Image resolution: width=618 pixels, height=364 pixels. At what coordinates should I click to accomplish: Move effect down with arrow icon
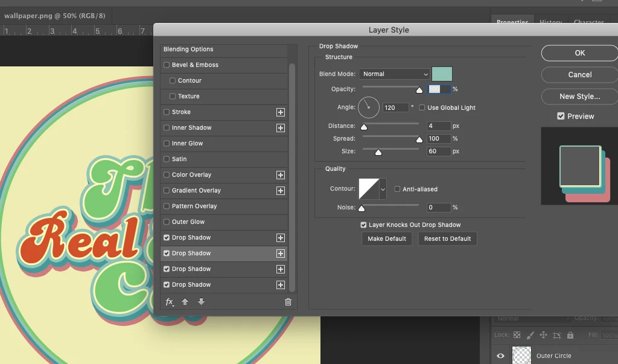click(201, 302)
